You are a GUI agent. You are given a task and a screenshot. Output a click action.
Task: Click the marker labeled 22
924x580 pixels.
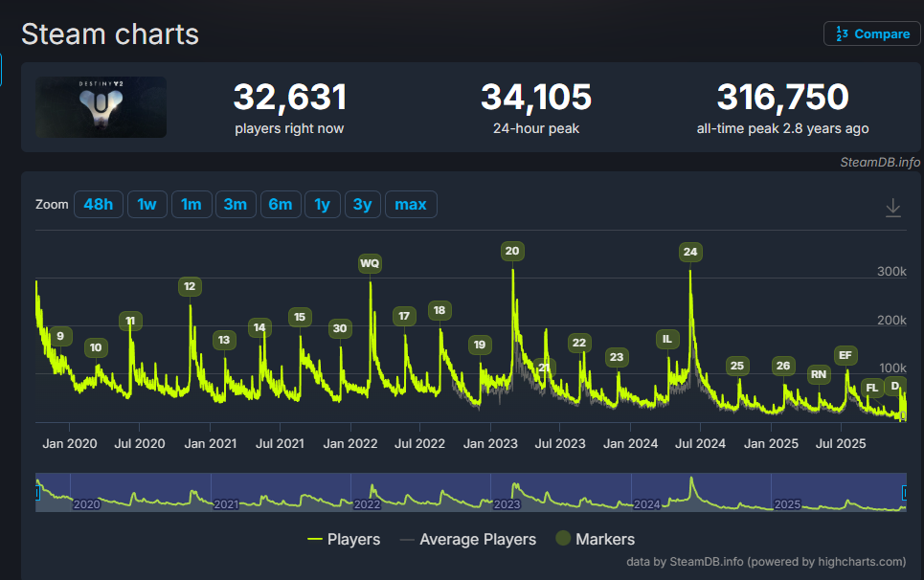coord(579,343)
